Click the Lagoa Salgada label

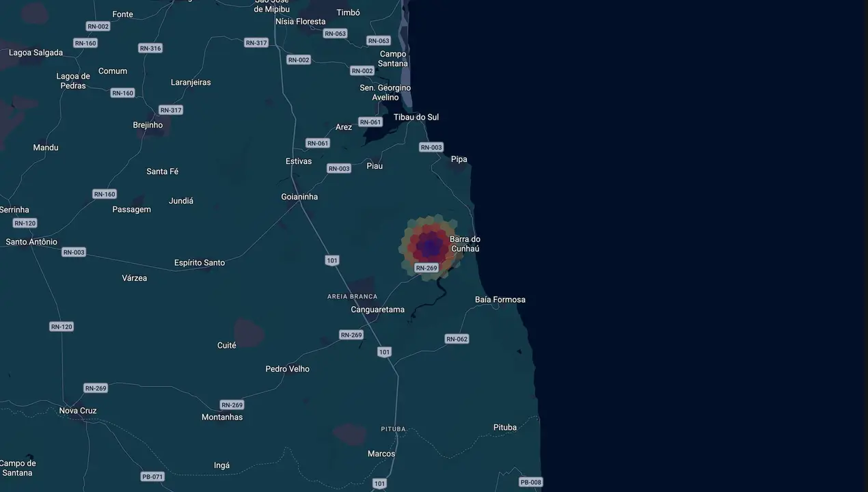click(36, 53)
